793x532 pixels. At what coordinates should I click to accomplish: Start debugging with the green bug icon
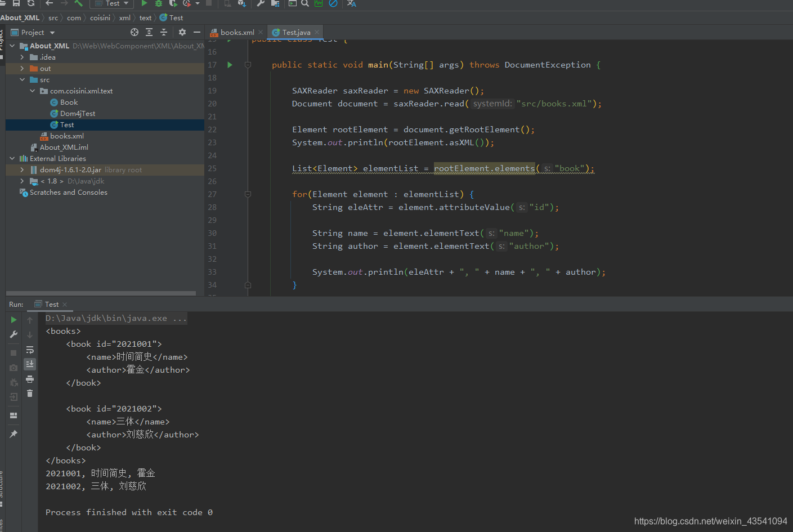pos(159,3)
